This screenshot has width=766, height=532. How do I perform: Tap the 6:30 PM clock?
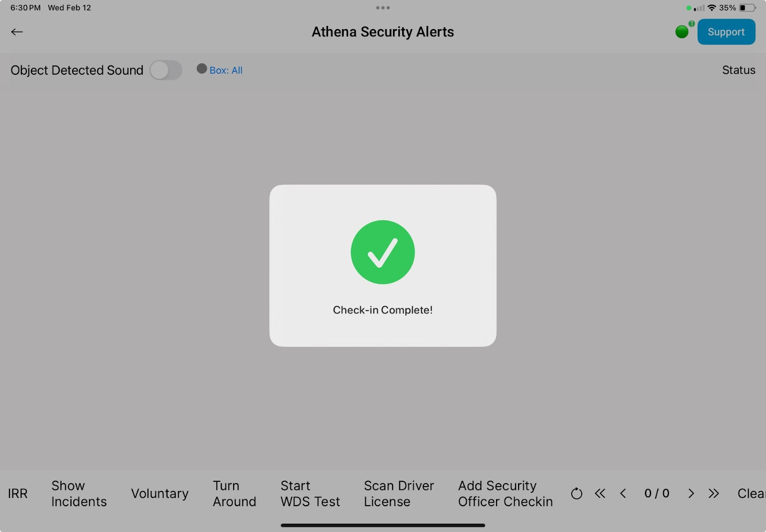tap(25, 8)
